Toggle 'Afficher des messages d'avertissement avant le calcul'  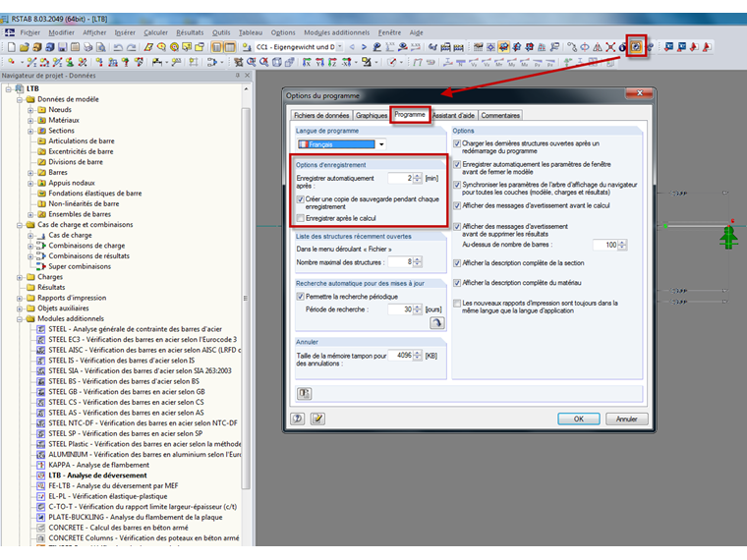(457, 205)
